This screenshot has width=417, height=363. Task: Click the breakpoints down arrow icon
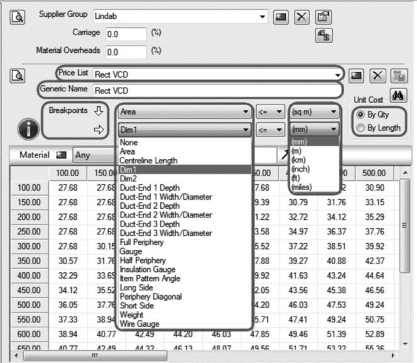pyautogui.click(x=99, y=111)
